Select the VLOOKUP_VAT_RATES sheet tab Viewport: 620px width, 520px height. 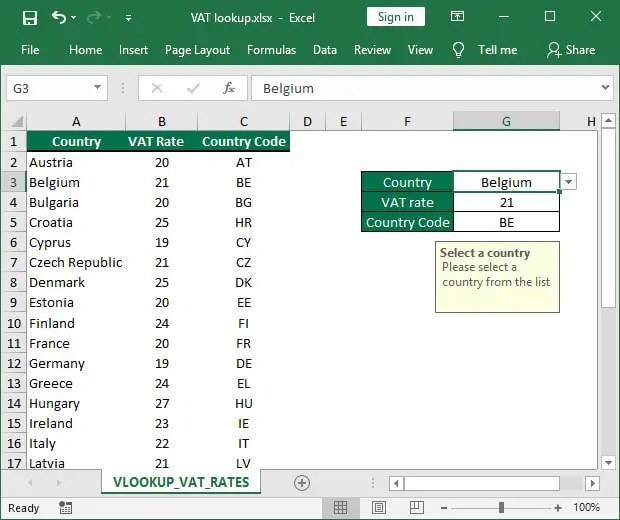point(181,482)
